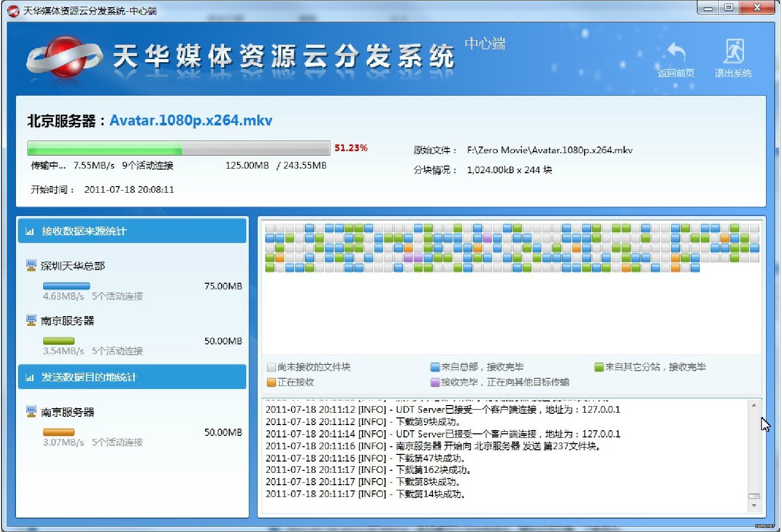Click the computer icon under send data destinations
This screenshot has width=782, height=532.
(31, 412)
